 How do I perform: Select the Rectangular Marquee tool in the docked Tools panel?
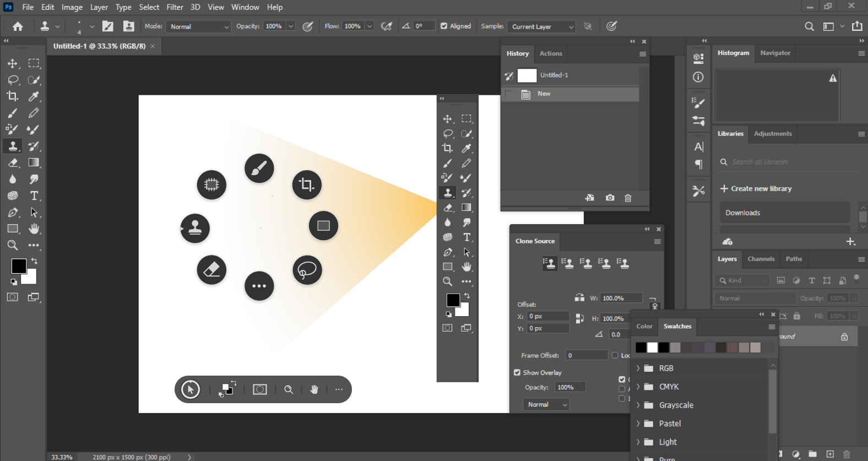[34, 63]
